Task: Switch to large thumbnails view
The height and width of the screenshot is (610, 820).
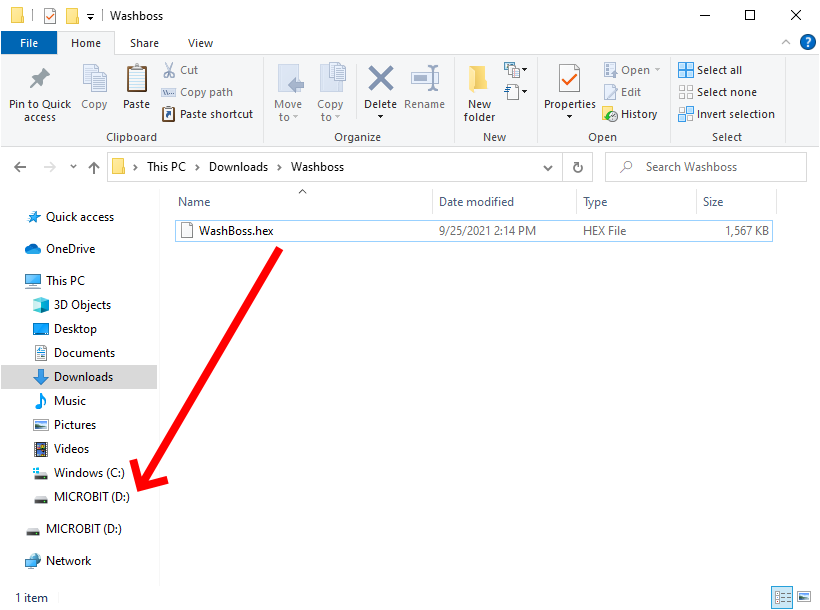Action: 804,597
